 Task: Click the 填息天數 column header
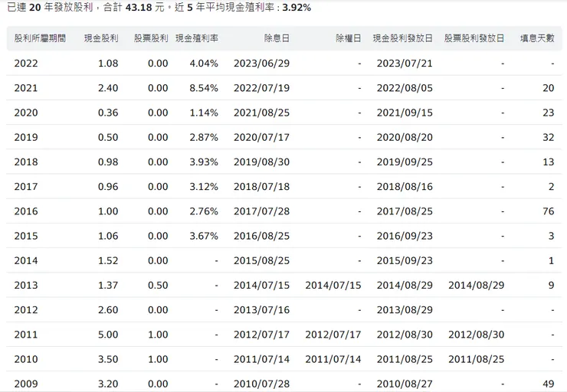(x=537, y=38)
